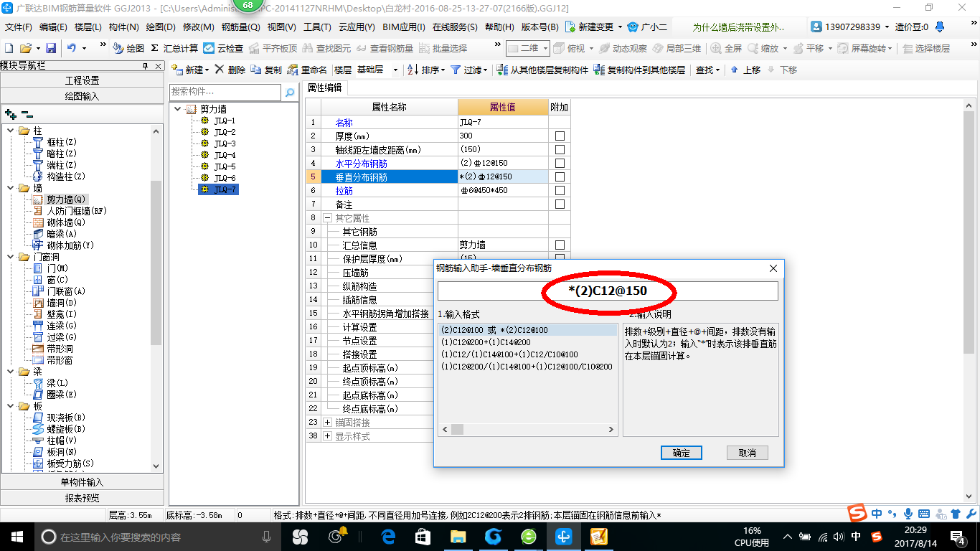Select JLQ-3 component
980x551 pixels.
[x=225, y=143]
